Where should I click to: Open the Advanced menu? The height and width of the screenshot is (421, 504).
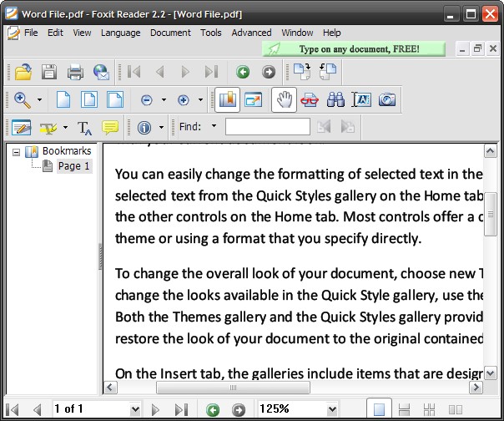point(251,33)
